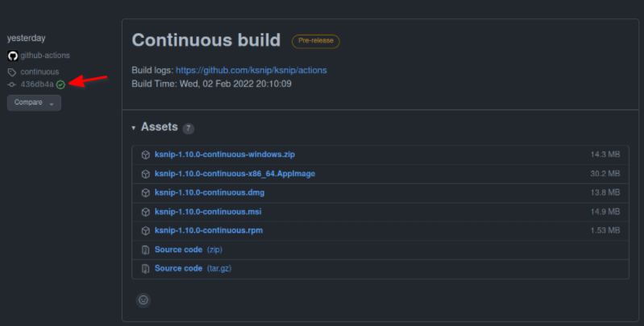Click the file icon for Source code (tar.gz)
The height and width of the screenshot is (326, 644).
click(145, 269)
